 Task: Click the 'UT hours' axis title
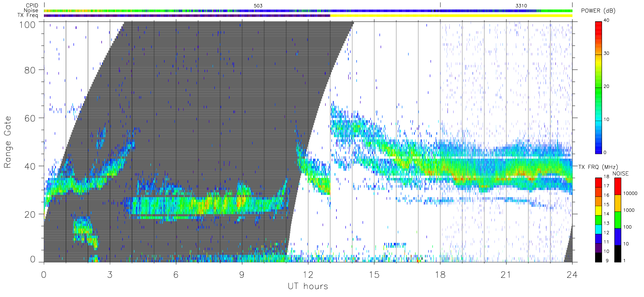pyautogui.click(x=308, y=286)
